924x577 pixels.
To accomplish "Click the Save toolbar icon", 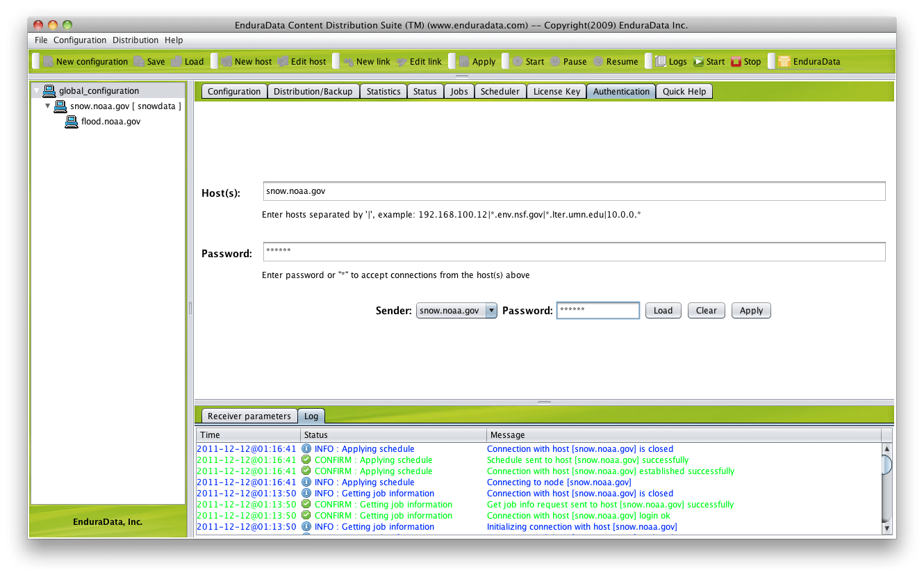I will (x=139, y=61).
